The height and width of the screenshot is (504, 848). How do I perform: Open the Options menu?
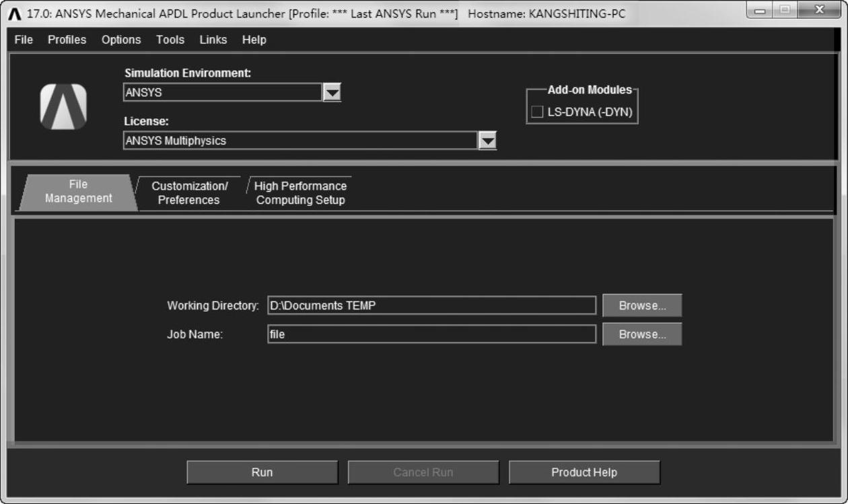click(x=121, y=40)
